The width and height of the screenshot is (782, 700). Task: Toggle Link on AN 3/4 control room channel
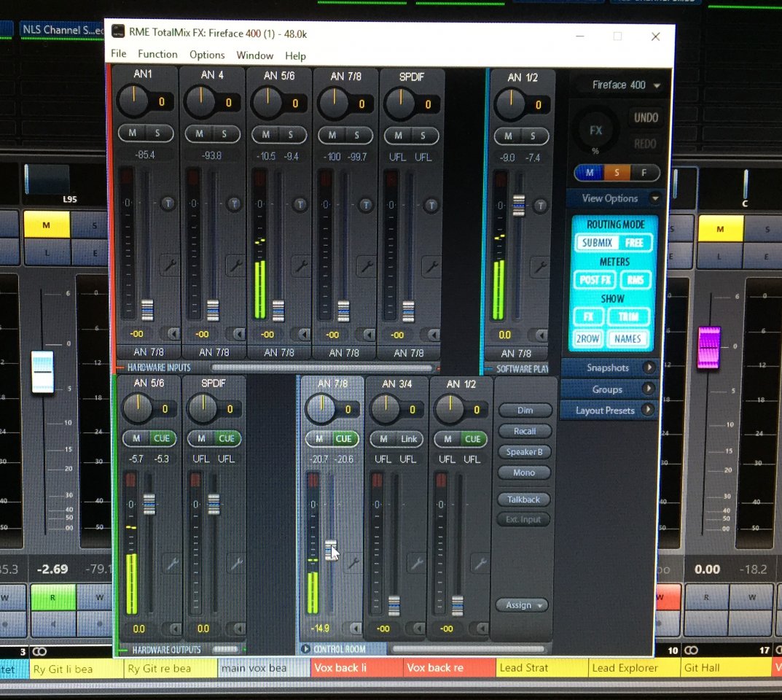[409, 439]
